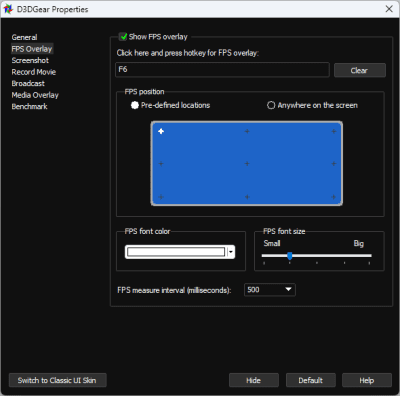
Task: Choose Anywhere on the screen option
Action: [x=271, y=105]
